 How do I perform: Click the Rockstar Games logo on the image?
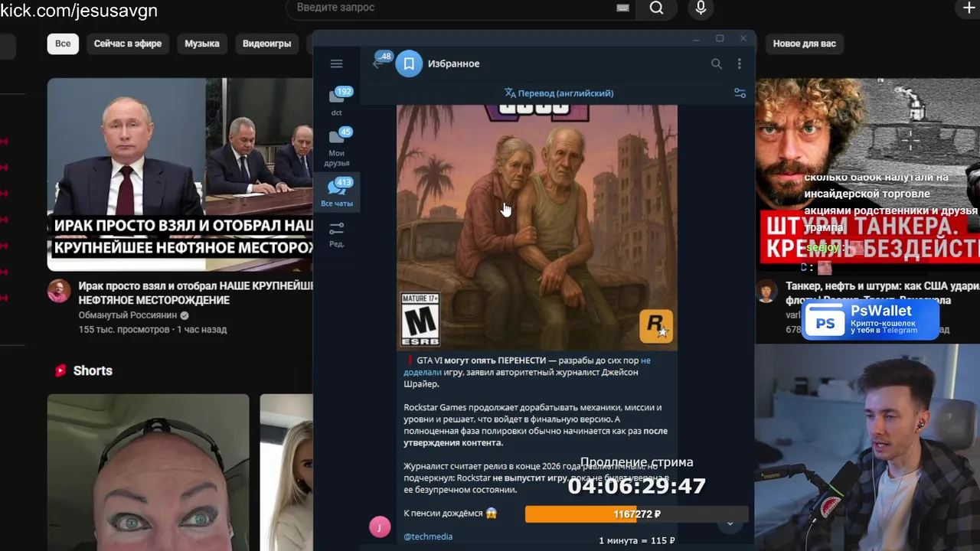(x=656, y=326)
